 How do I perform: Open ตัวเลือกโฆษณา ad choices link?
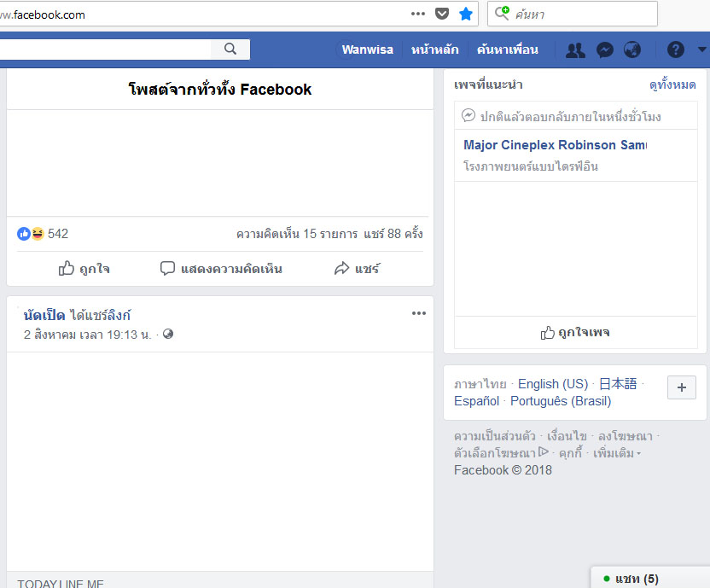(501, 453)
